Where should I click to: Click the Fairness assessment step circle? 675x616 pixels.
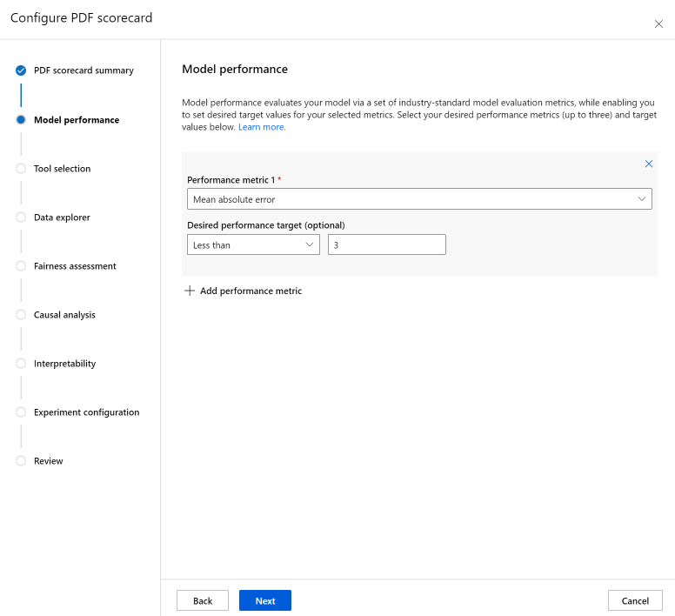point(21,266)
